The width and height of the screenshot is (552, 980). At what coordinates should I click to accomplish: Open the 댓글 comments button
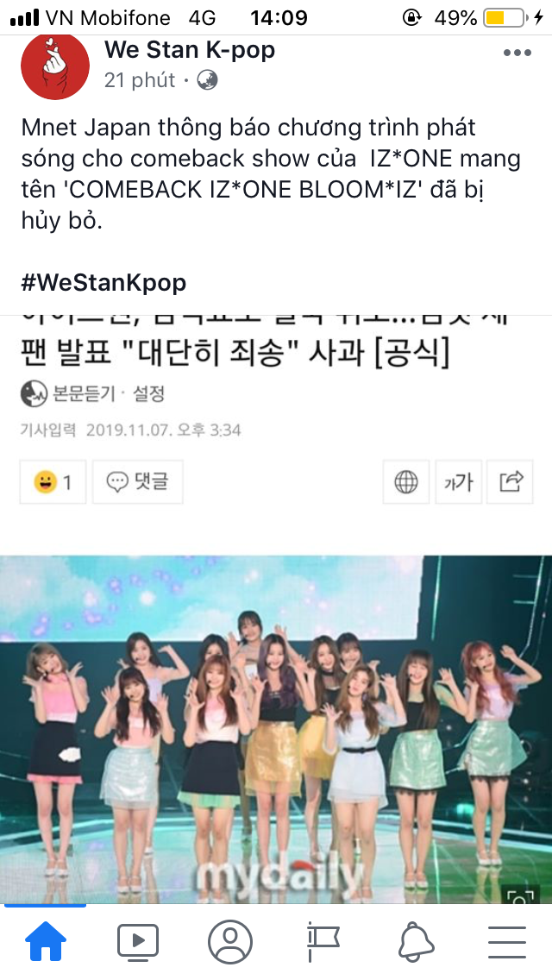[x=137, y=482]
